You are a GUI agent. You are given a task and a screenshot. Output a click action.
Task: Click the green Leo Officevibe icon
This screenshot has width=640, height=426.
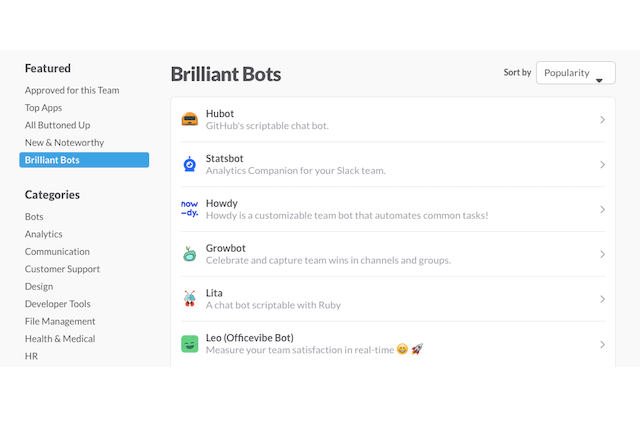[189, 344]
